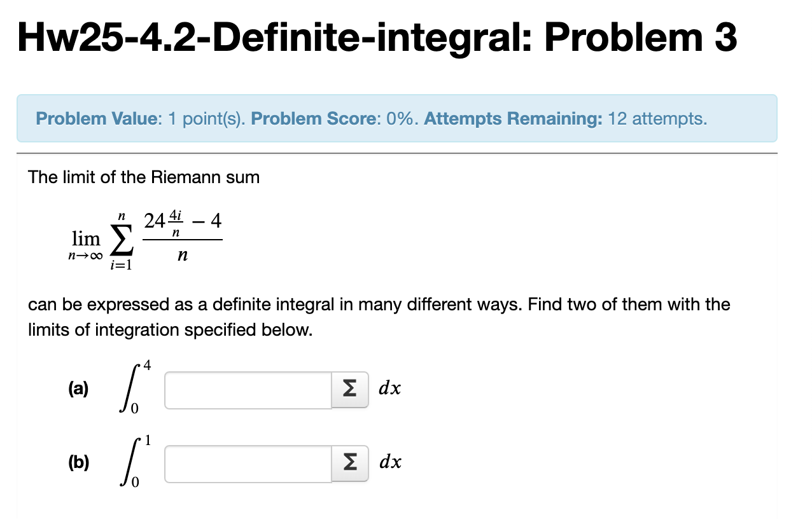Click the dx label after answer box (a)
The height and width of the screenshot is (529, 812).
[389, 388]
